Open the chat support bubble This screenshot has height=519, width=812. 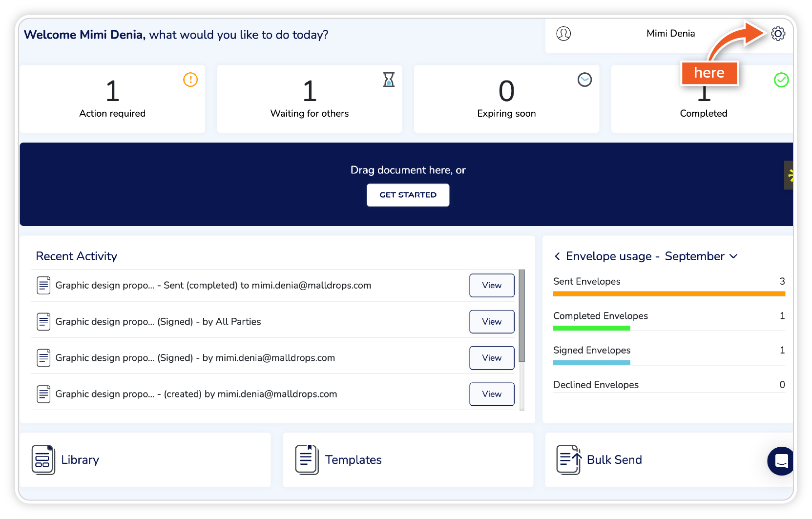click(781, 461)
